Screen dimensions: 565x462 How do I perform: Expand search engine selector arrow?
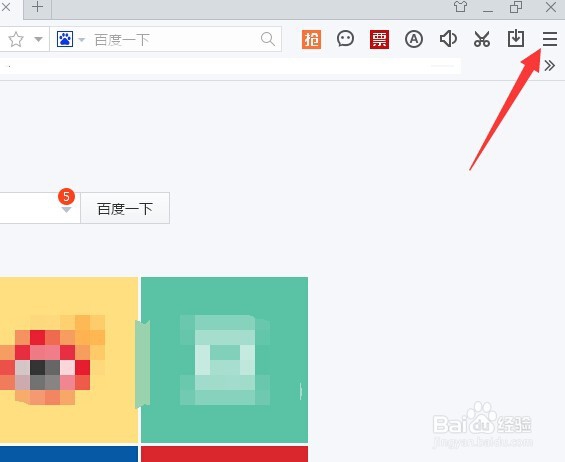(82, 39)
